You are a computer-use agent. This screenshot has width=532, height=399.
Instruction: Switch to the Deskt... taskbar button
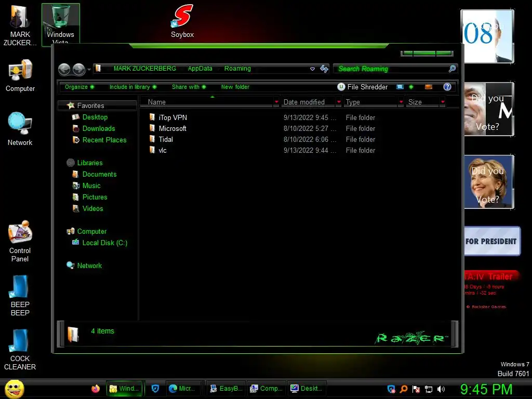307,389
